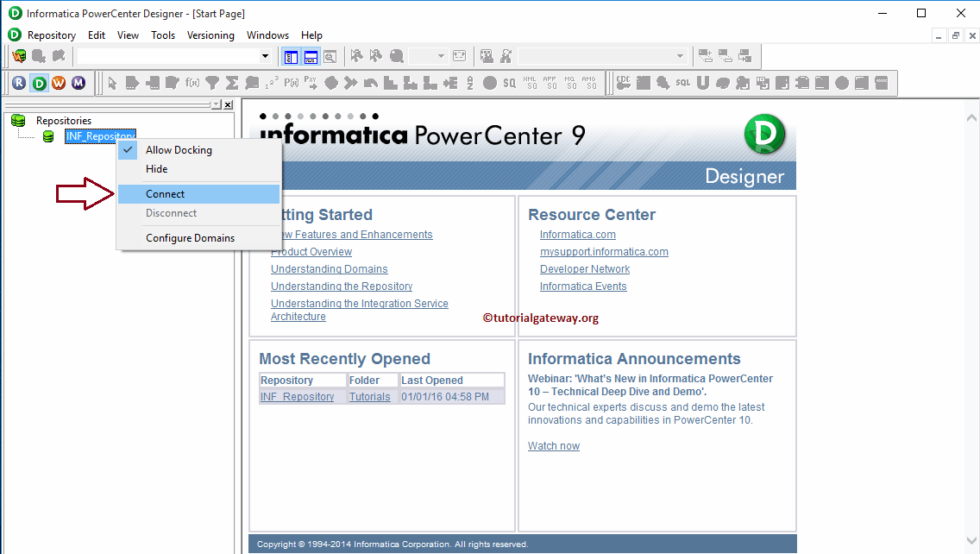Click the connect to repository toolbar icon
Viewport: 980px width, 554px height.
[19, 56]
